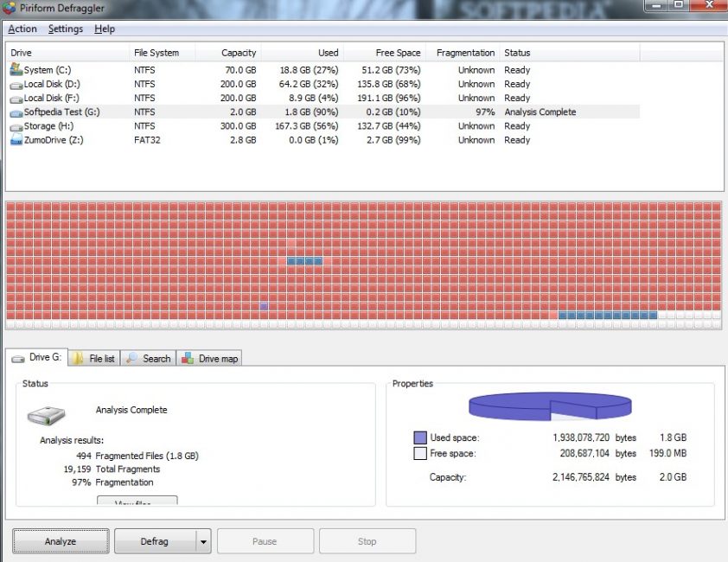Click the partially hidden View files button
The height and width of the screenshot is (562, 728).
137,501
